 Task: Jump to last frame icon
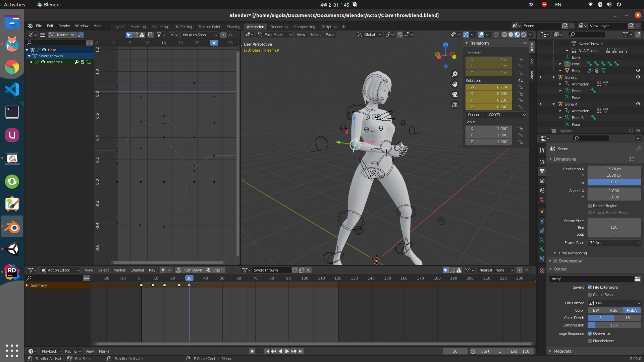point(301,351)
